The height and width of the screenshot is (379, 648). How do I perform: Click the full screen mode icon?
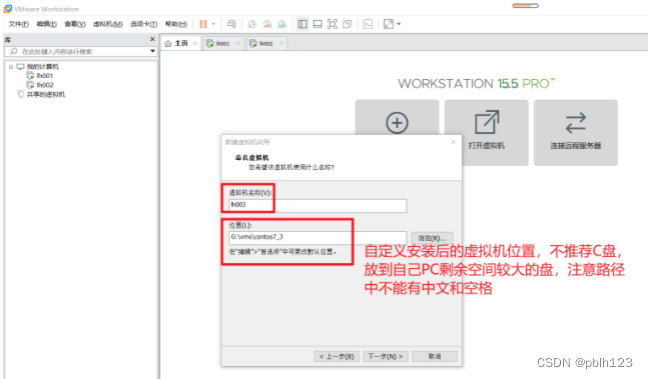pos(332,24)
